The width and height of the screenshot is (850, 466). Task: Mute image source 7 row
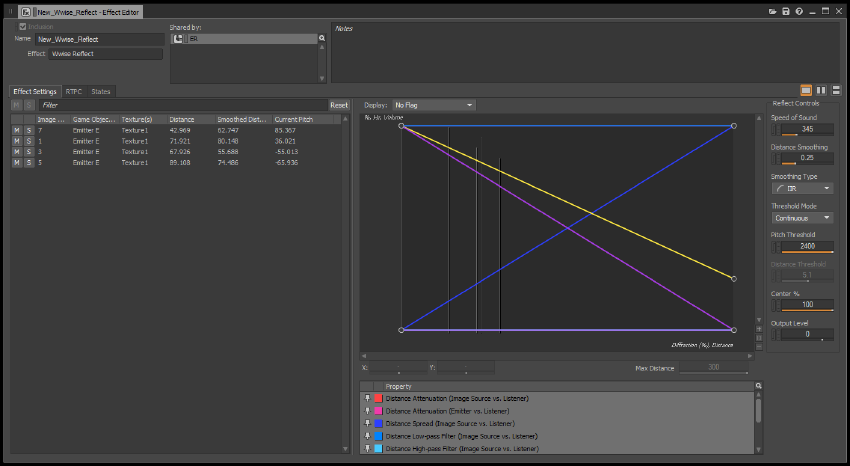(x=16, y=130)
